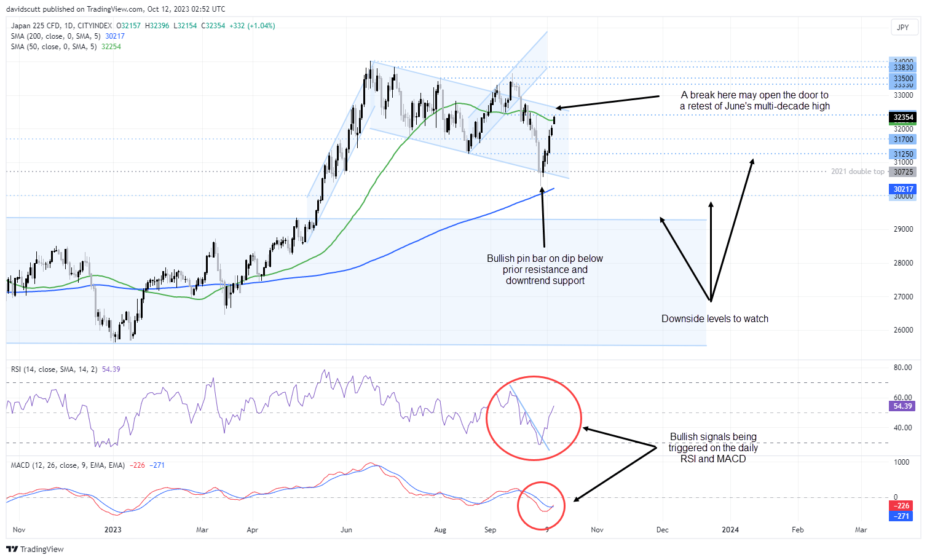
Task: Click the +332 (+1.04%) change value
Action: tap(252, 26)
